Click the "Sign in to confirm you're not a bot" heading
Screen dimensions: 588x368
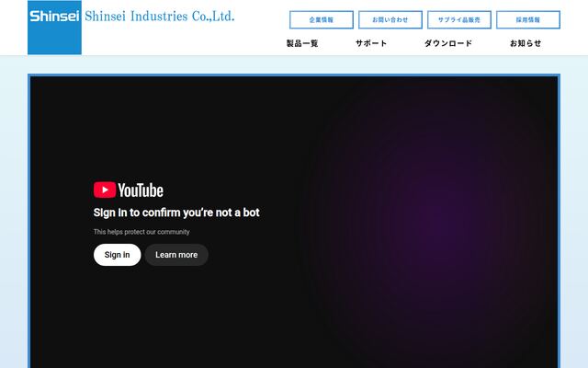(176, 213)
